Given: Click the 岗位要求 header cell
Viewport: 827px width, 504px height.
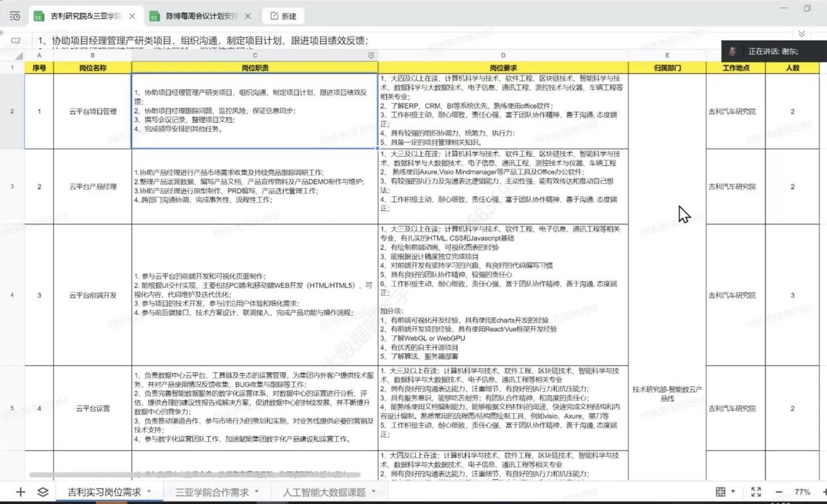Looking at the screenshot, I should tap(503, 67).
